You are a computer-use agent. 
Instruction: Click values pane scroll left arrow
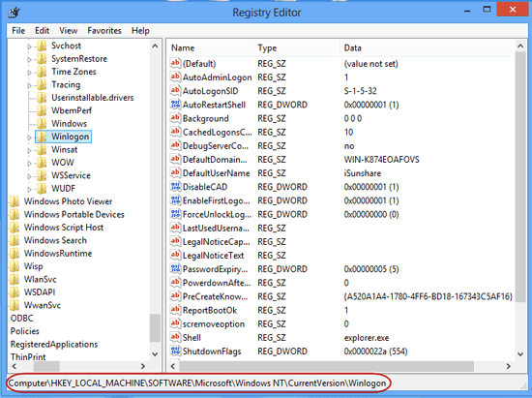click(173, 366)
